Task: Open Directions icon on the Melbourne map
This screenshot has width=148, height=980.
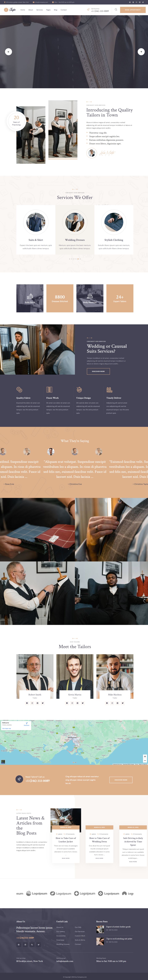Action: pyautogui.click(x=27, y=723)
